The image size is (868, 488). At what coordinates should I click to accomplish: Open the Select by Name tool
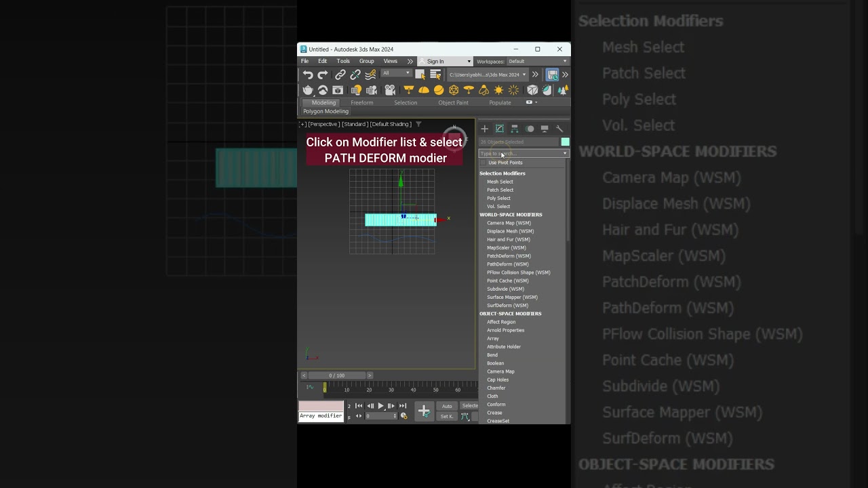coord(435,75)
